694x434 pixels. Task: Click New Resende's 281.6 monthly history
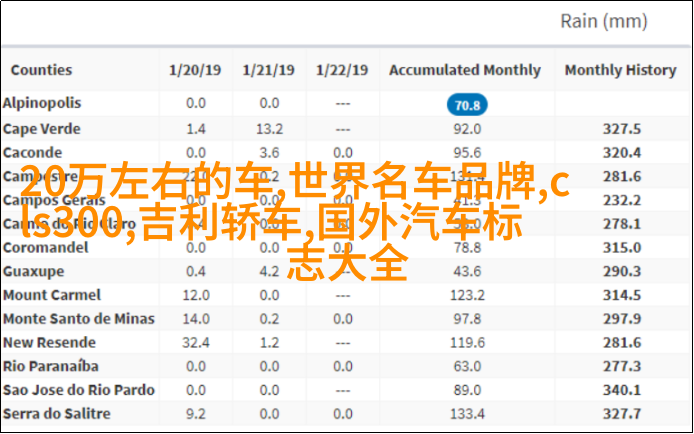622,342
